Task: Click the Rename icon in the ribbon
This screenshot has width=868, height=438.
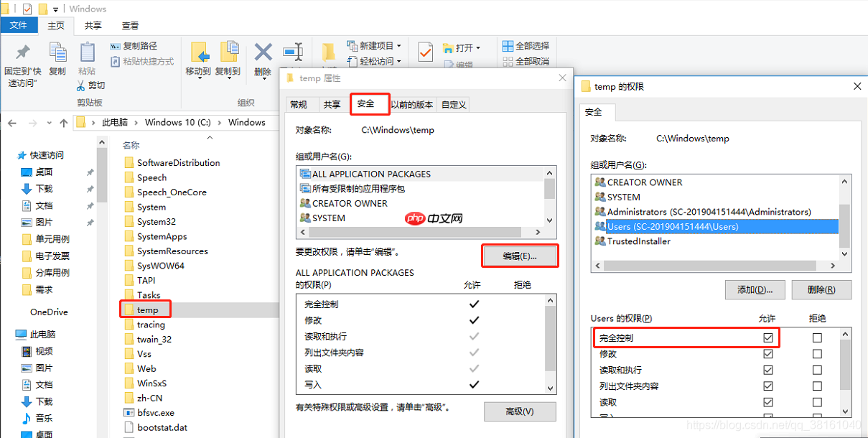Action: pyautogui.click(x=292, y=52)
